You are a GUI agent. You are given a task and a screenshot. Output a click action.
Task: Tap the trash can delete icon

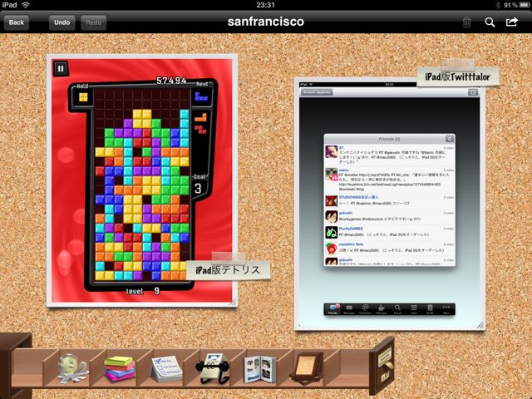pos(466,22)
